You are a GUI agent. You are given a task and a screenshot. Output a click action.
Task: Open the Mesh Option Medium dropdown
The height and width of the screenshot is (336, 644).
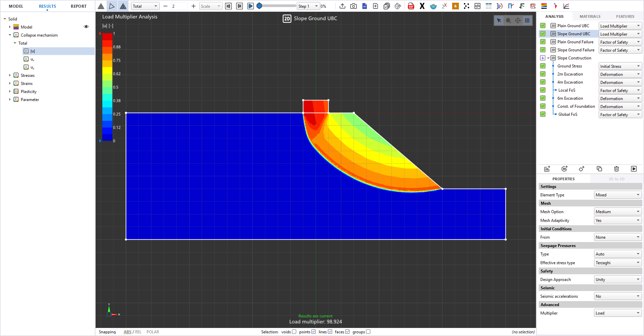pyautogui.click(x=618, y=211)
